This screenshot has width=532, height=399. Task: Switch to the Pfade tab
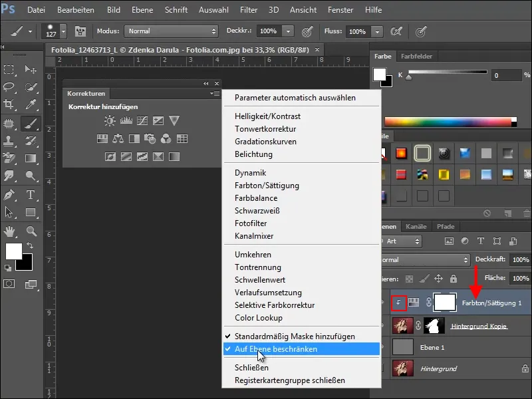(446, 226)
